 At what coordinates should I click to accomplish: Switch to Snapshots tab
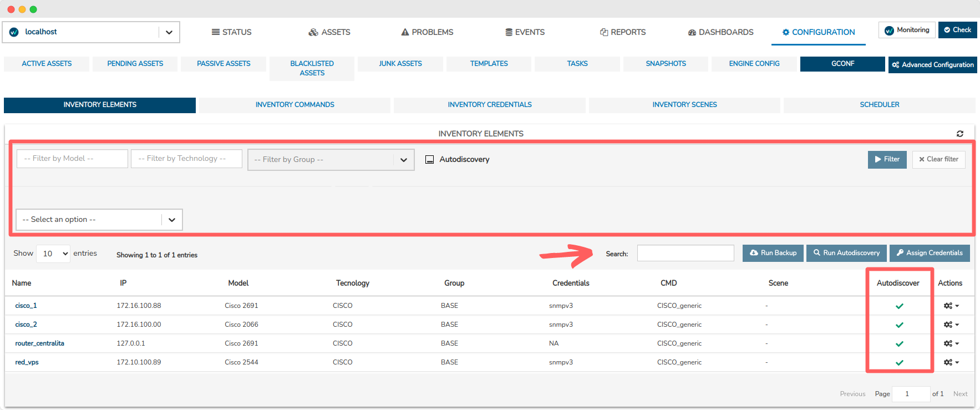click(x=666, y=64)
